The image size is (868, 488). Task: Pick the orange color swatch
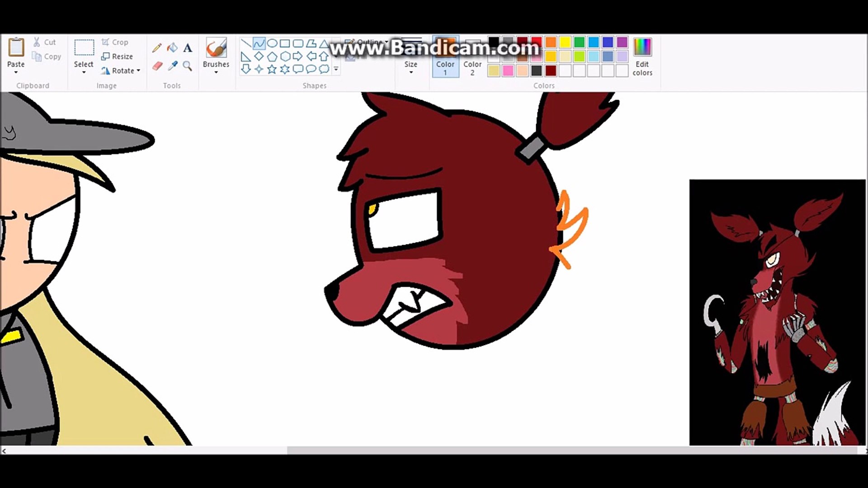pyautogui.click(x=551, y=42)
